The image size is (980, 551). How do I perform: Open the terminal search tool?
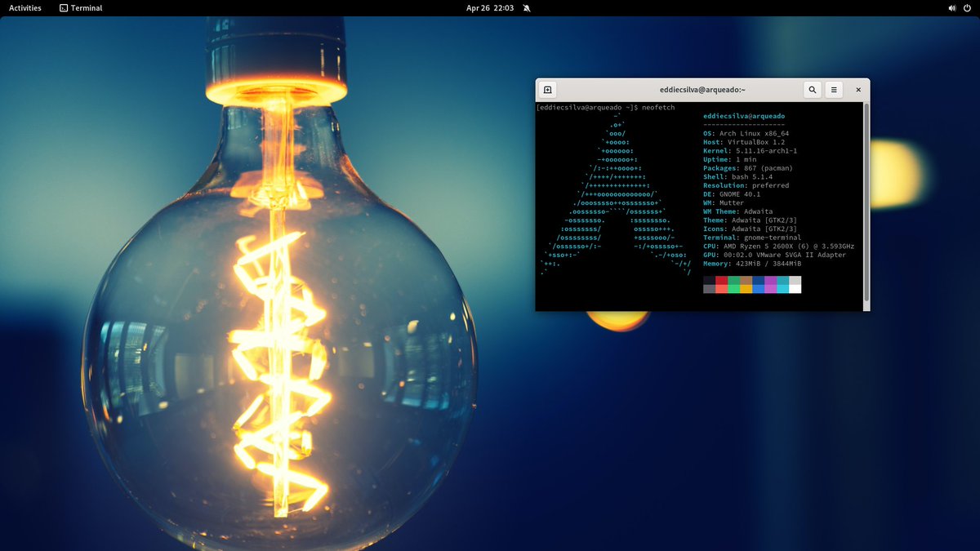pyautogui.click(x=813, y=90)
